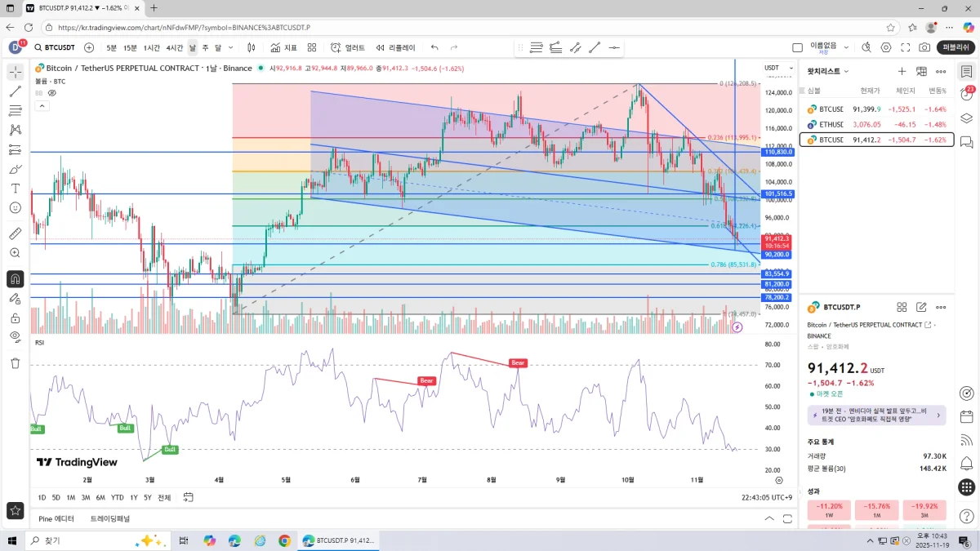
Task: Open the Fibonacci retracement tools
Action: pyautogui.click(x=15, y=110)
